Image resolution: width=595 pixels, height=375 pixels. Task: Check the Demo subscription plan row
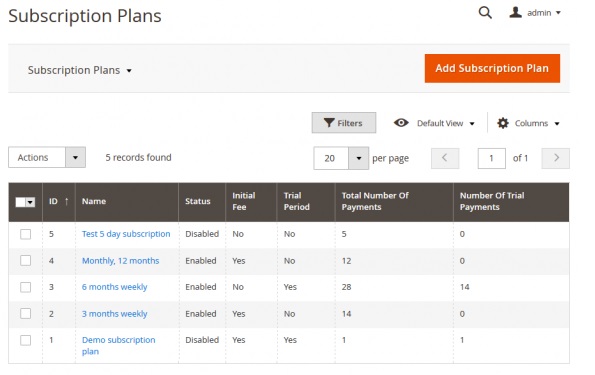click(x=25, y=340)
